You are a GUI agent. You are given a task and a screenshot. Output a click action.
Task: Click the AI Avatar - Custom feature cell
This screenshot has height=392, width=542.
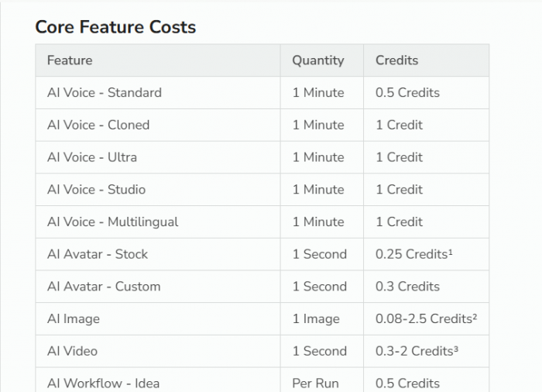click(104, 287)
